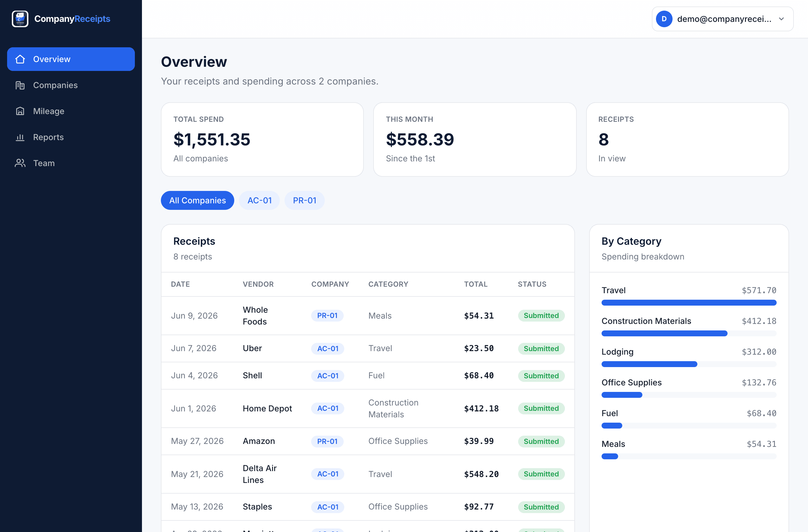Click the AC-01 badge on Home Depot row
Viewport: 808px width, 532px height.
point(328,408)
